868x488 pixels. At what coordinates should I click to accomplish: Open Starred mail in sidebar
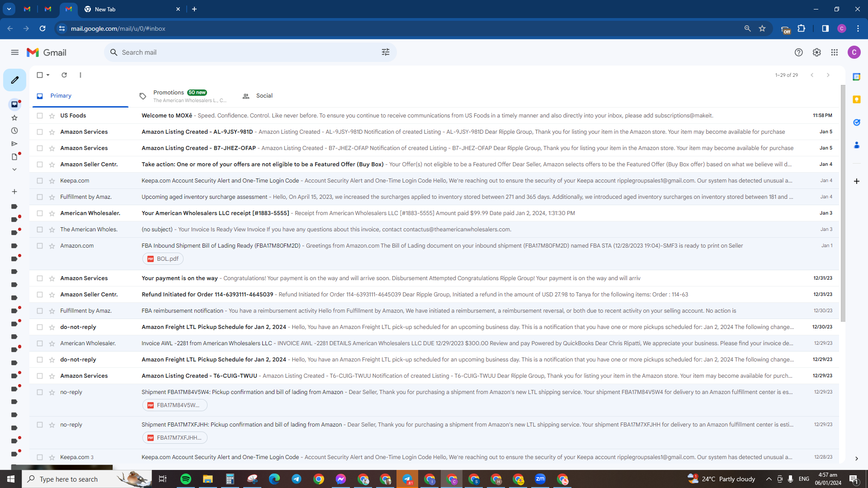[x=14, y=118]
